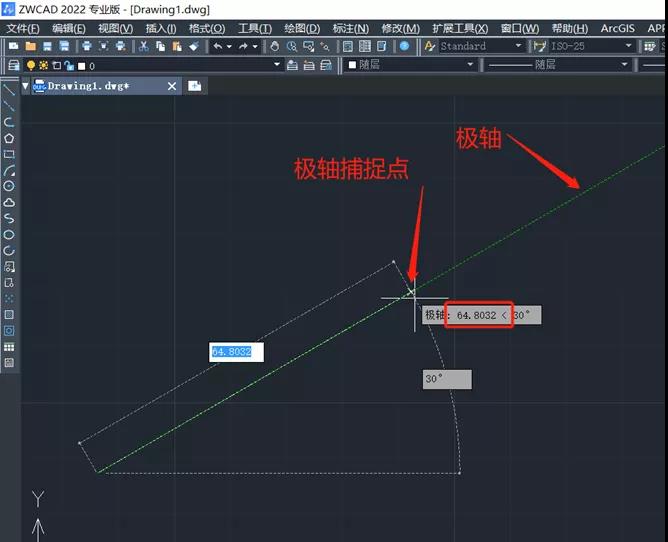Open the Layer properties manager icon
Screen dimensions: 668x542
pyautogui.click(x=14, y=65)
